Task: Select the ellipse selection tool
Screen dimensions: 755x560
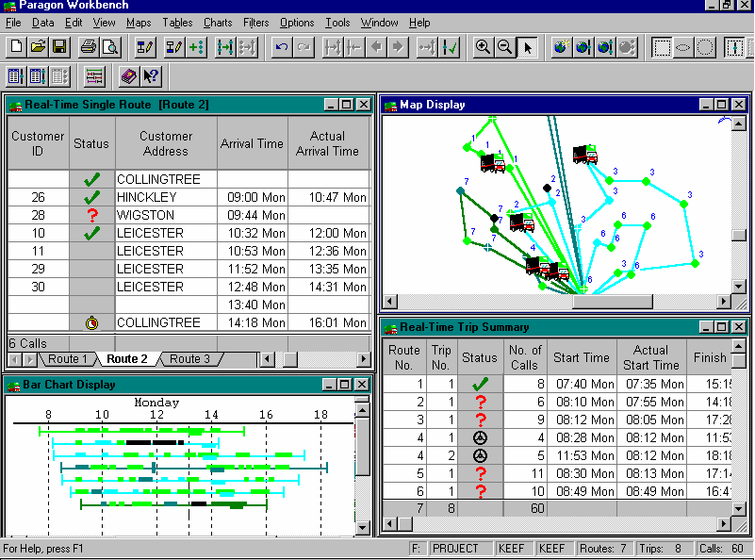Action: tap(683, 47)
